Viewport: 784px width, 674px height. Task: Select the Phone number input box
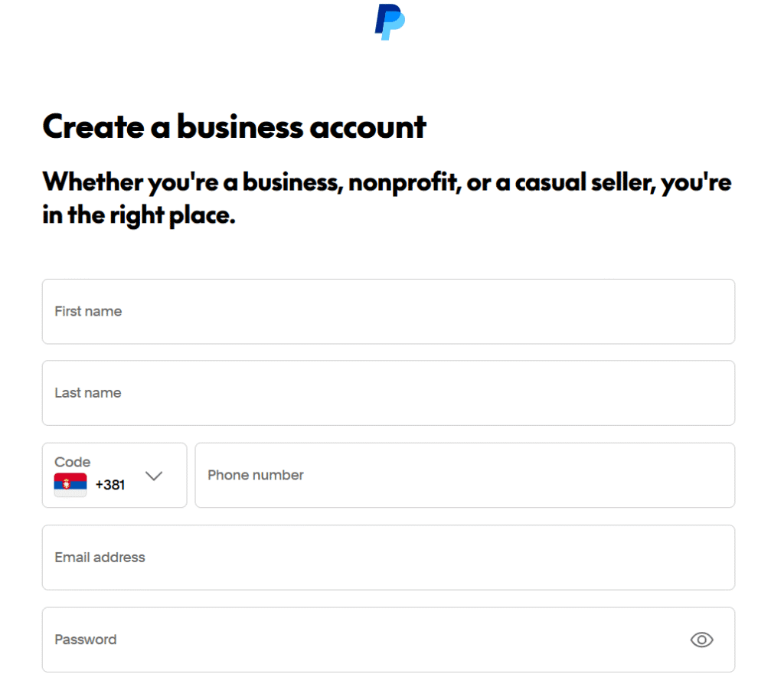465,475
